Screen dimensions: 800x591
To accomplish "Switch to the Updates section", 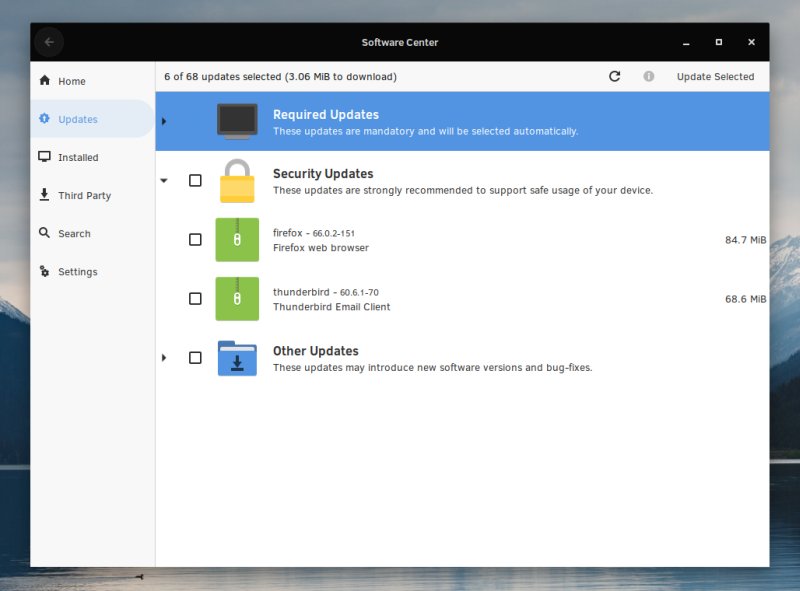I will click(92, 118).
